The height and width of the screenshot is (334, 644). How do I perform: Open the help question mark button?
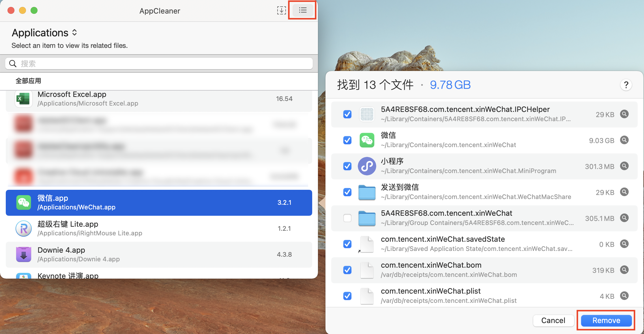pyautogui.click(x=626, y=85)
